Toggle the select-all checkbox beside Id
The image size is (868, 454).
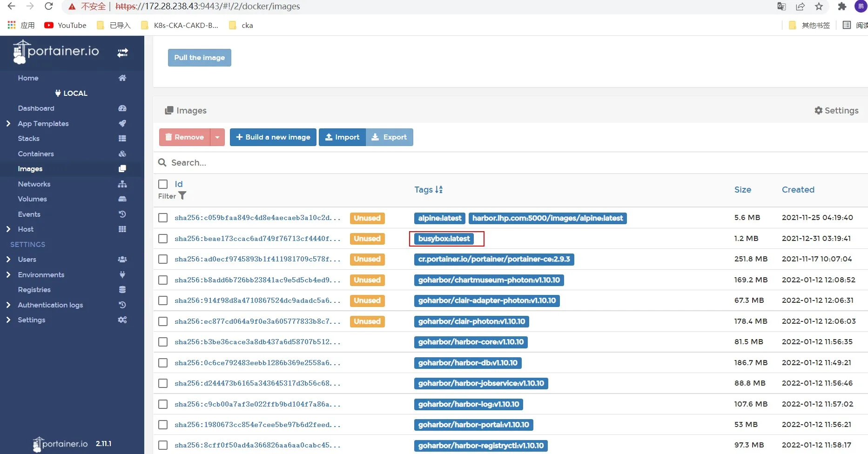point(163,184)
